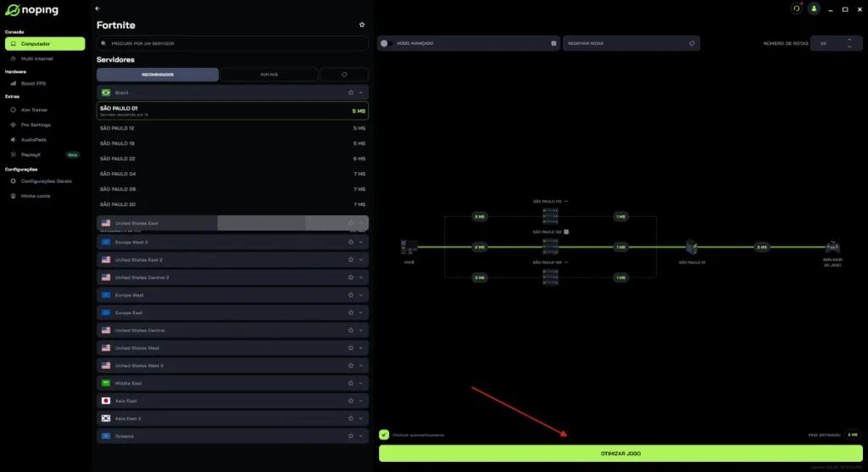Image resolution: width=868 pixels, height=472 pixels.
Task: Select server São Paulo 12
Action: point(232,128)
